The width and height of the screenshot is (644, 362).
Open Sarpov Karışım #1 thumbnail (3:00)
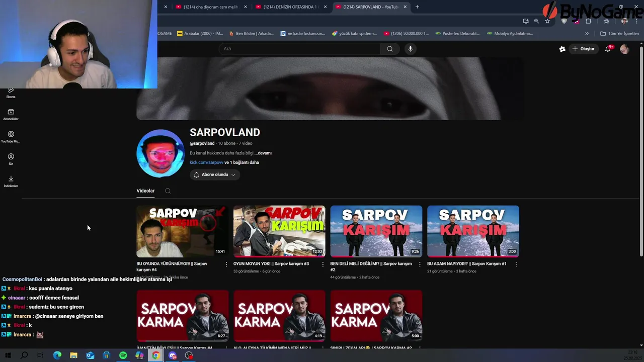pos(473,231)
